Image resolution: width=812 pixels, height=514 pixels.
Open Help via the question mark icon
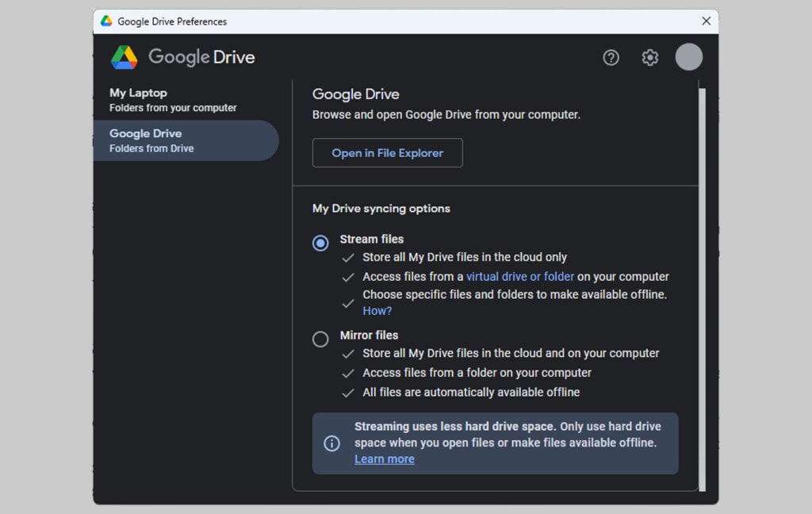pyautogui.click(x=611, y=57)
